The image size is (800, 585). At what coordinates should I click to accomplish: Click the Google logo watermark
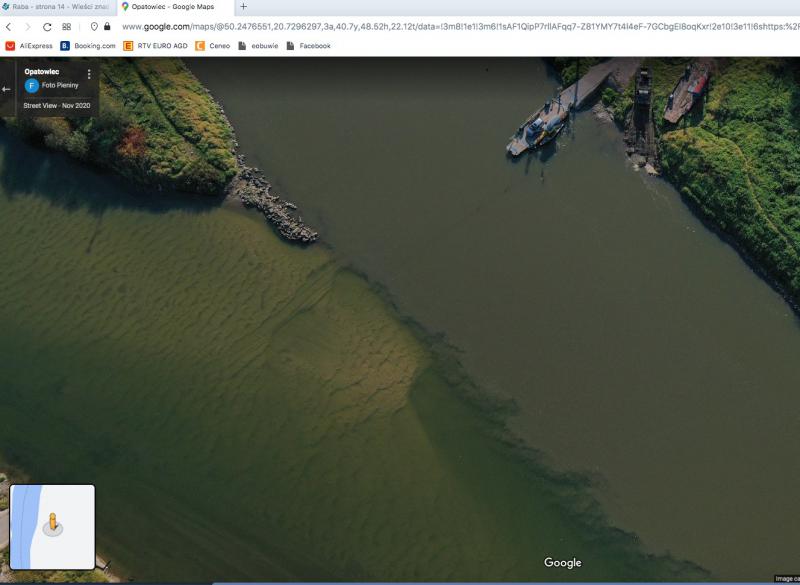(x=562, y=563)
